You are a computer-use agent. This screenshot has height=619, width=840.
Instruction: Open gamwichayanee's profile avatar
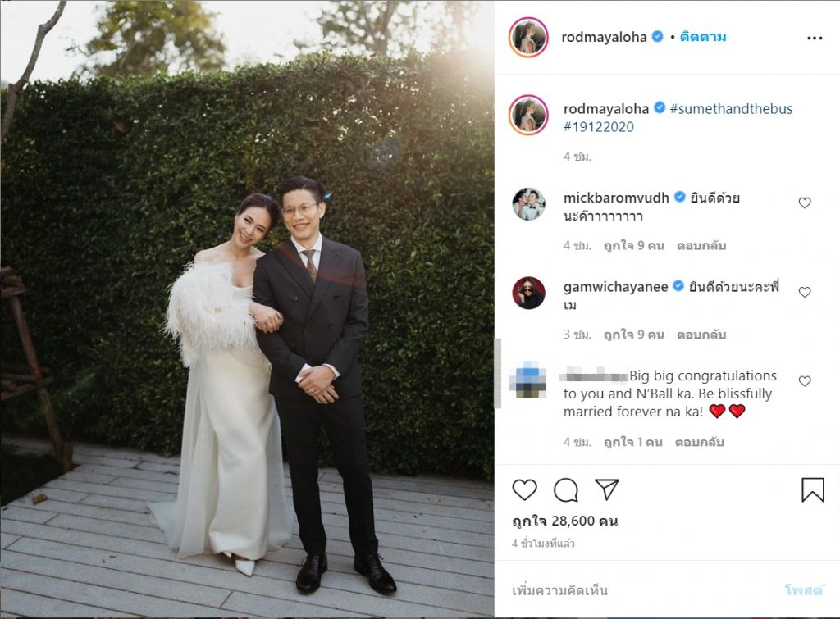tap(529, 293)
